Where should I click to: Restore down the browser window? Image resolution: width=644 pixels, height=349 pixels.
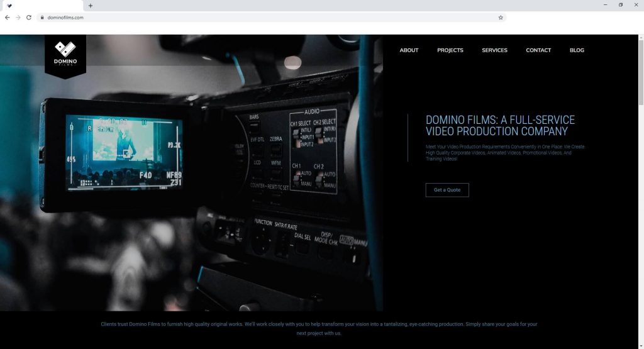pyautogui.click(x=621, y=5)
